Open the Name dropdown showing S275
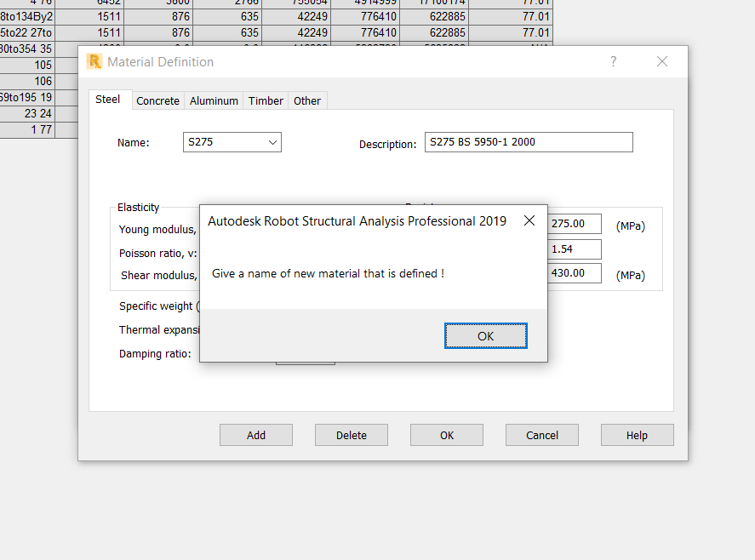This screenshot has width=755, height=560. click(273, 142)
